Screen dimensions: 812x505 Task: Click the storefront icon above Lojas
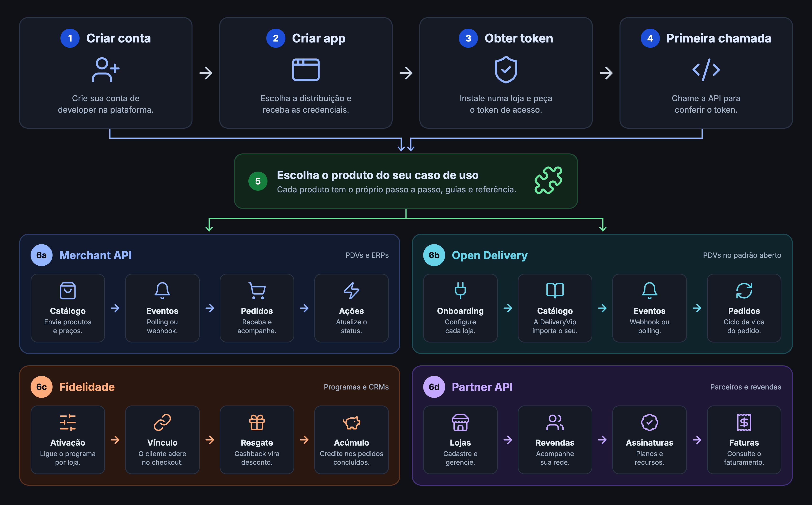click(460, 422)
